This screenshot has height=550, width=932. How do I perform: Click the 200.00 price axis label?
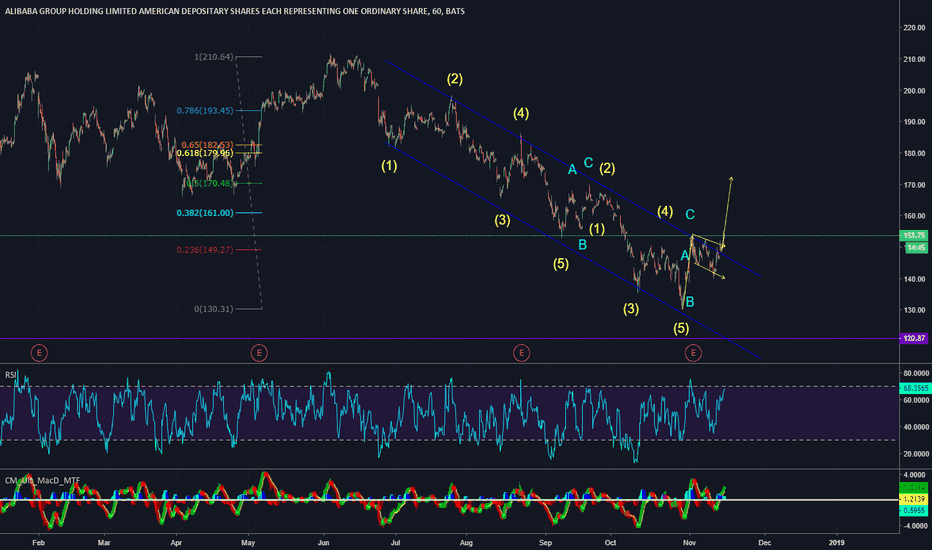pos(914,91)
